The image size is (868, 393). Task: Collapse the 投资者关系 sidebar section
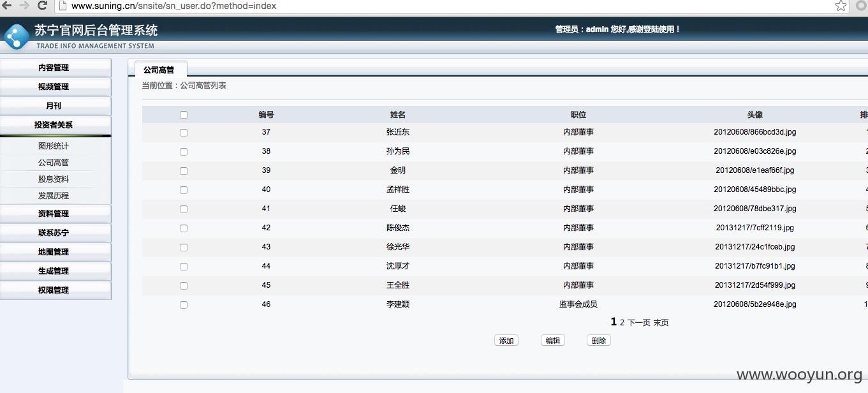pos(55,125)
